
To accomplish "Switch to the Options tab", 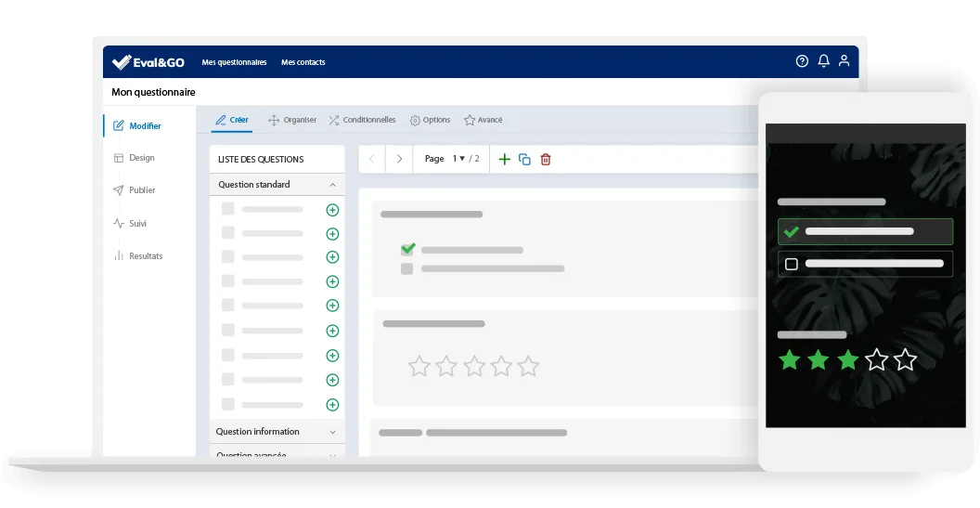I will click(x=430, y=120).
